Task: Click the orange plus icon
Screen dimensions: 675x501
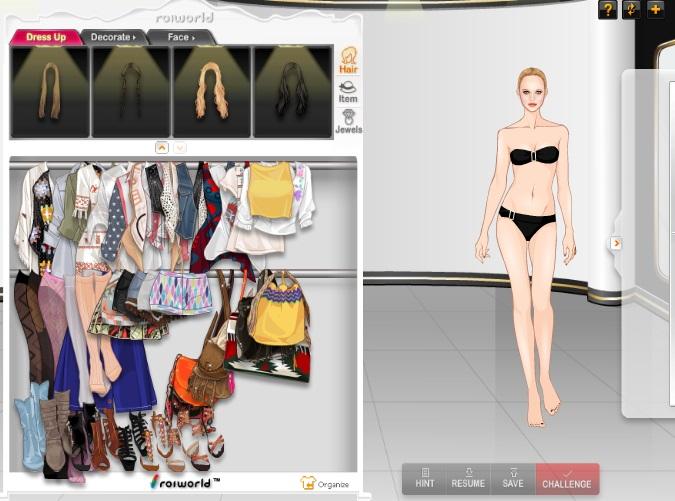Action: [655, 10]
